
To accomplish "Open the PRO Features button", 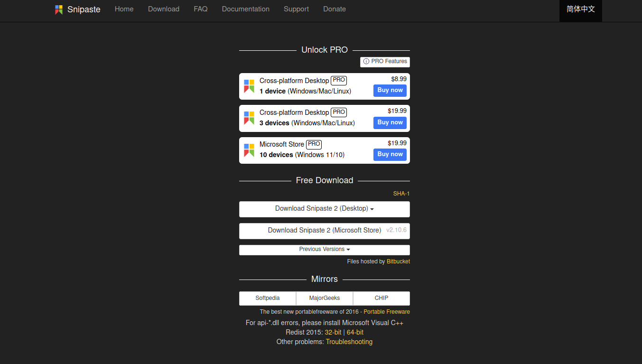I will (x=385, y=62).
